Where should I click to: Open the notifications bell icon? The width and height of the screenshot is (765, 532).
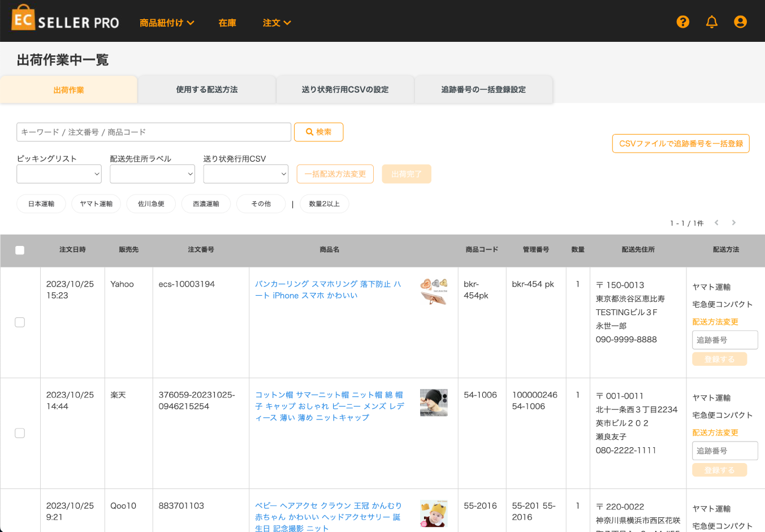pyautogui.click(x=712, y=22)
